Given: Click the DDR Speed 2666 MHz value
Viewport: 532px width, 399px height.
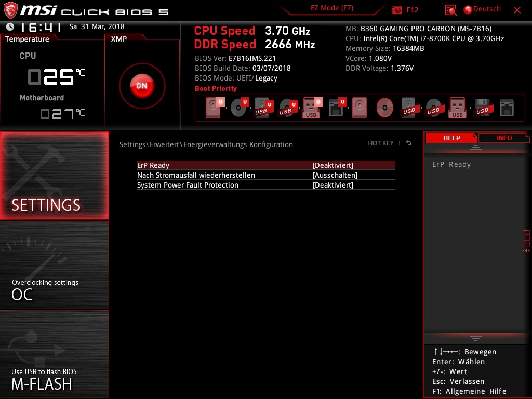Looking at the screenshot, I should click(290, 45).
